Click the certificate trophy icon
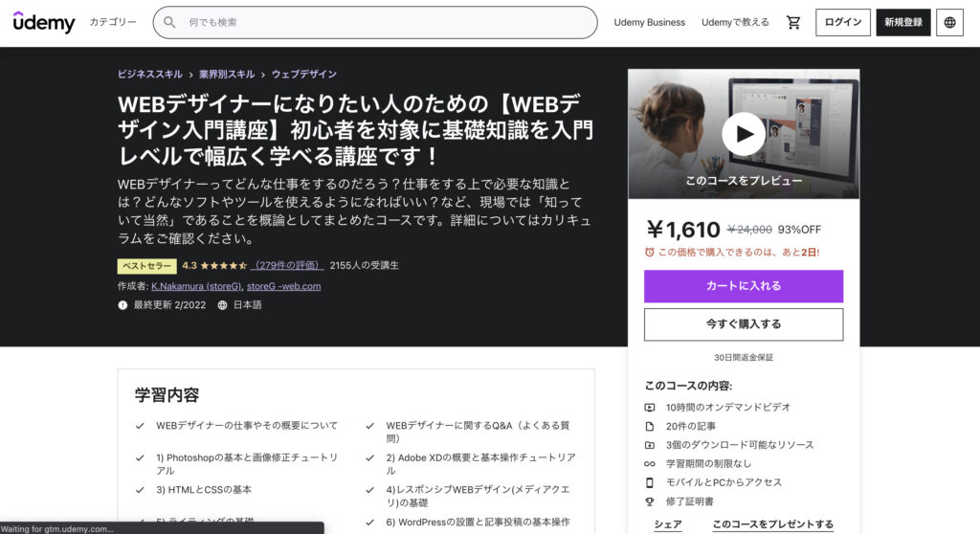The width and height of the screenshot is (980, 534). point(650,501)
